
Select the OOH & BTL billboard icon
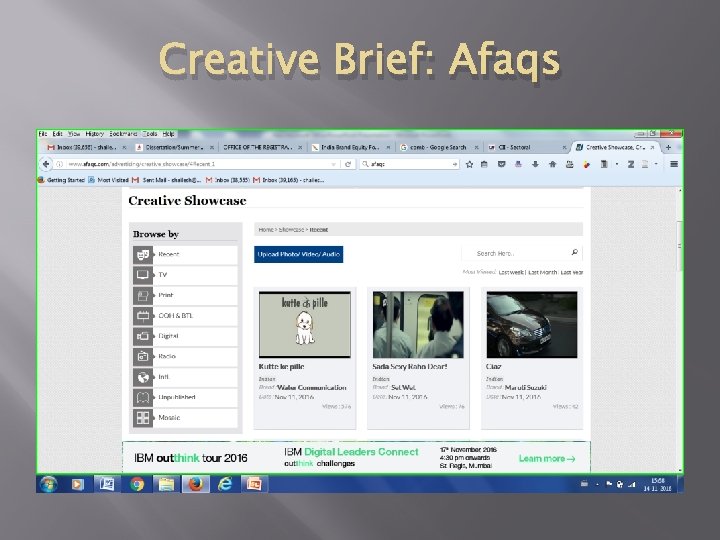(x=143, y=315)
